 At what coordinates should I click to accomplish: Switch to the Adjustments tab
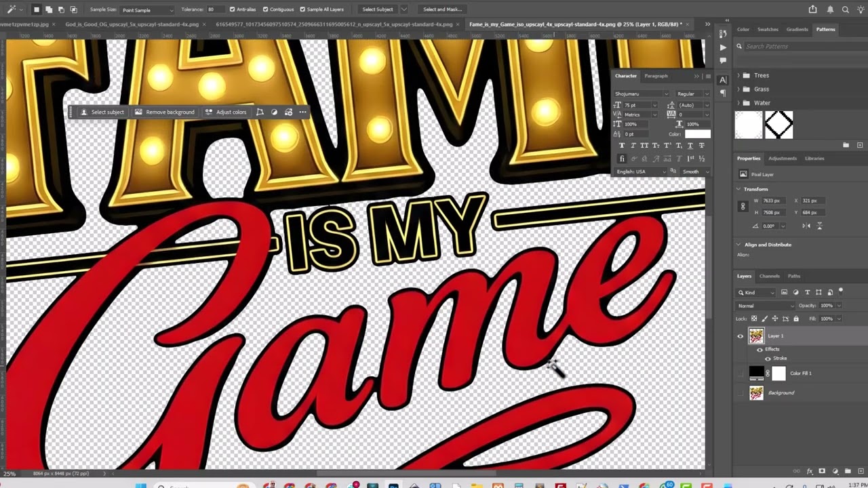pos(782,158)
